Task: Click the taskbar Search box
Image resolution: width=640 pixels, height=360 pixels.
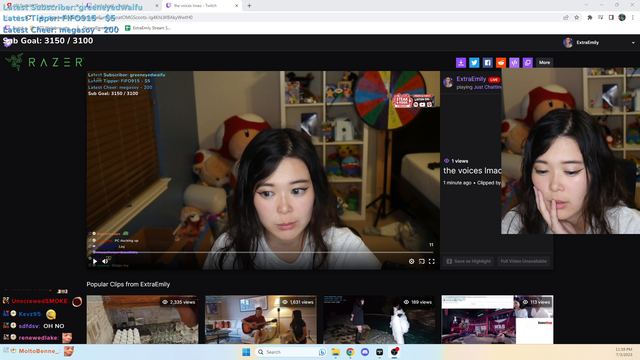Action: pyautogui.click(x=291, y=352)
